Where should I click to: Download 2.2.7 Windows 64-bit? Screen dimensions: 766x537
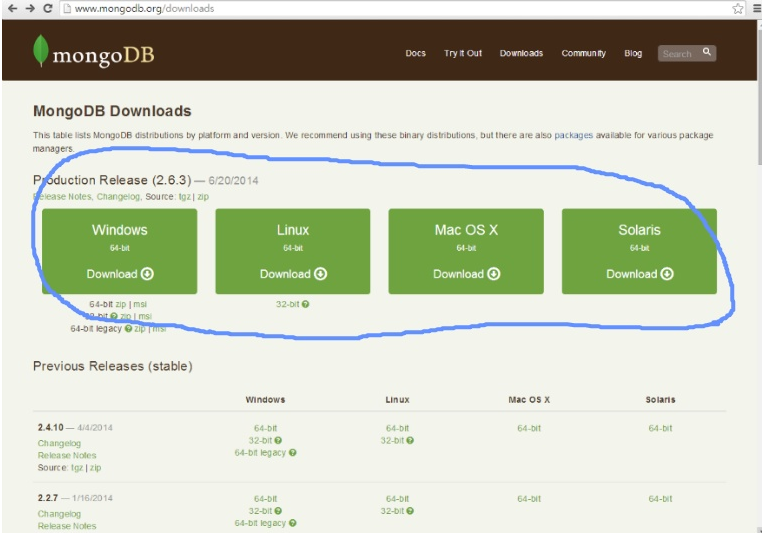pyautogui.click(x=265, y=499)
